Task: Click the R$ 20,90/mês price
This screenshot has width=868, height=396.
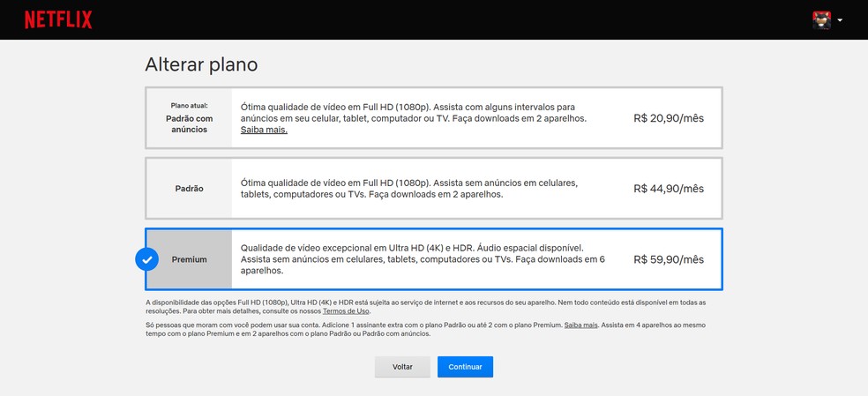Action: pos(669,118)
